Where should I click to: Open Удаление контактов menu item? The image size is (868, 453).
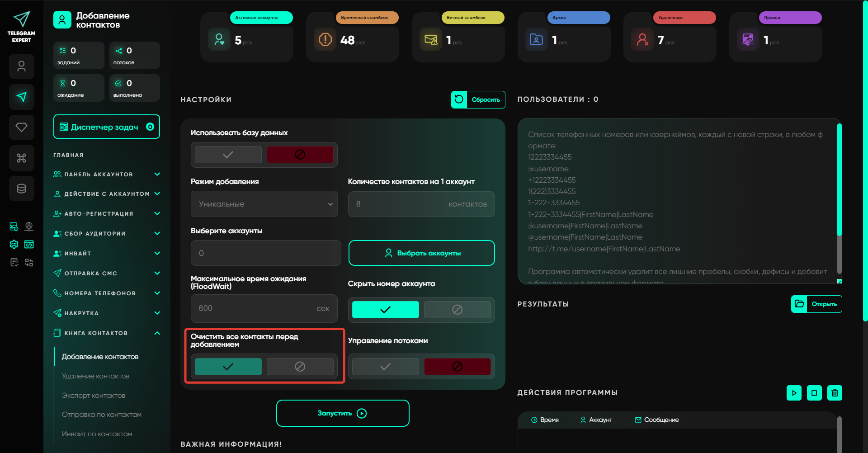pos(95,376)
